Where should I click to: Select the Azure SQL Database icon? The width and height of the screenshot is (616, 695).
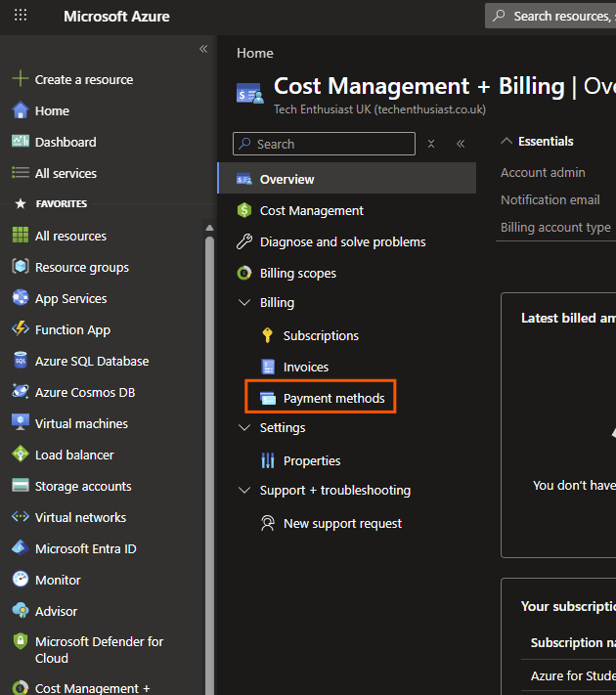coord(21,361)
